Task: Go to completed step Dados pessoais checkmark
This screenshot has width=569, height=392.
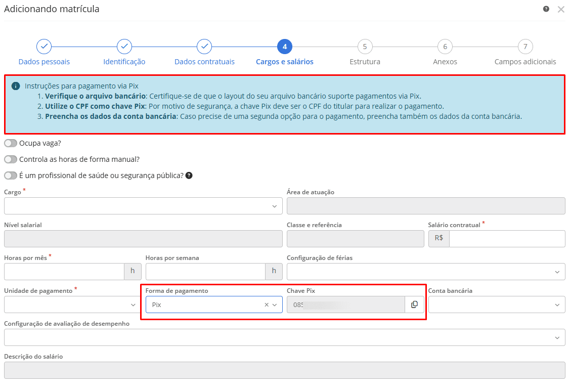Action: pos(44,47)
